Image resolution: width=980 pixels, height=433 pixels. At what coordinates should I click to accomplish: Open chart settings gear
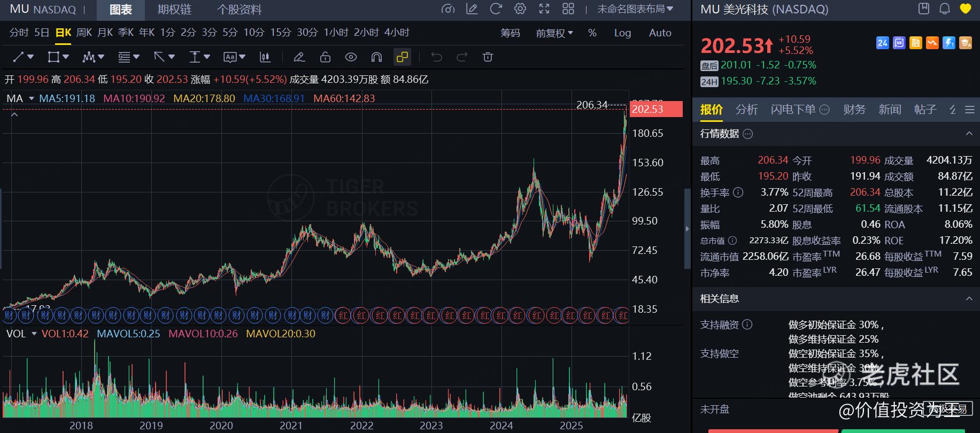[x=520, y=9]
